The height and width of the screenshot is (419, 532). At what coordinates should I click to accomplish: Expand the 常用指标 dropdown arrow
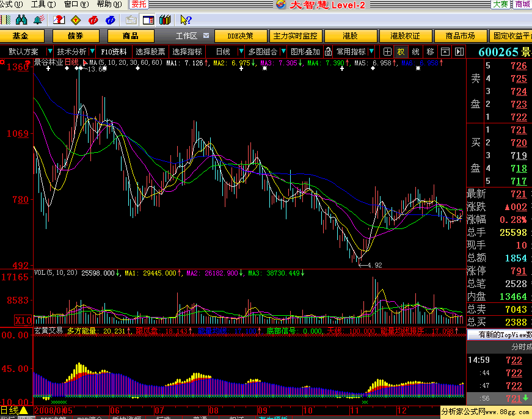point(371,51)
